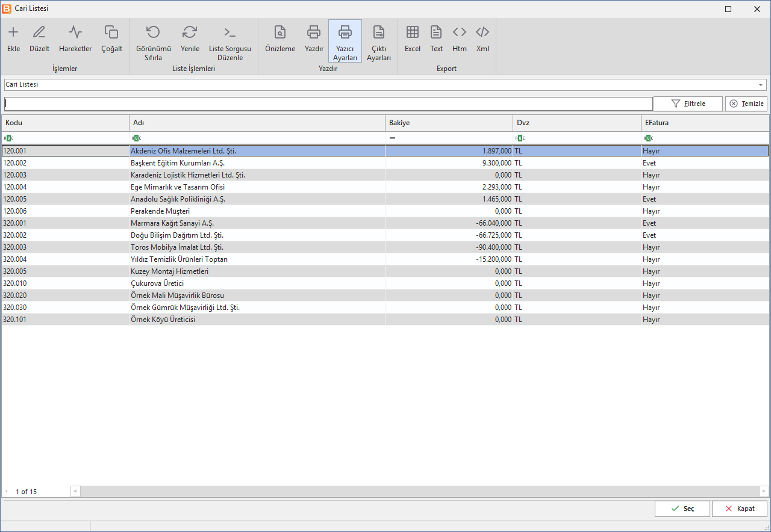Open filter operator for EFatura column
Viewport: 771px width, 532px height.
[648, 138]
